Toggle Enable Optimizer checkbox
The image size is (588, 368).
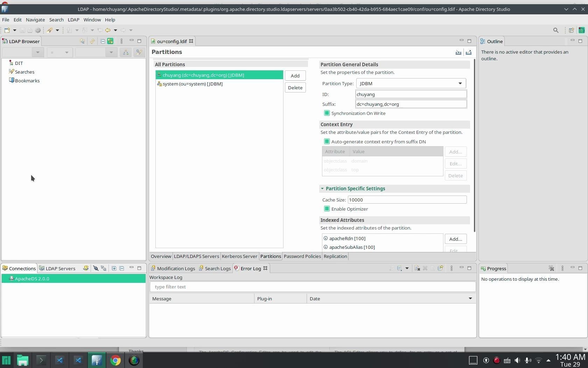(327, 209)
